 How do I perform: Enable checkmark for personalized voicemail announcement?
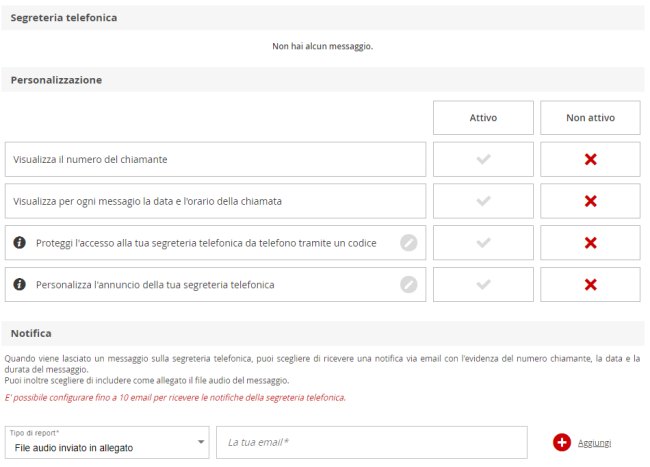pos(483,285)
